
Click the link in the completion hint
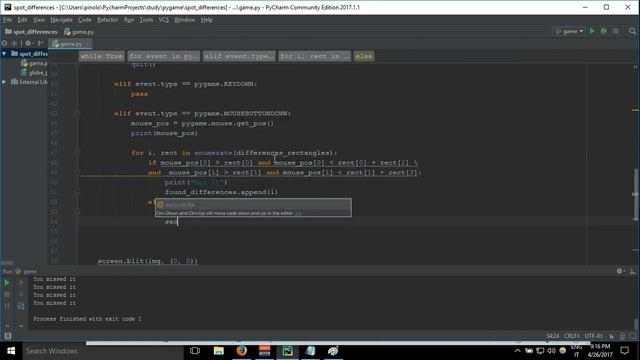[298, 213]
